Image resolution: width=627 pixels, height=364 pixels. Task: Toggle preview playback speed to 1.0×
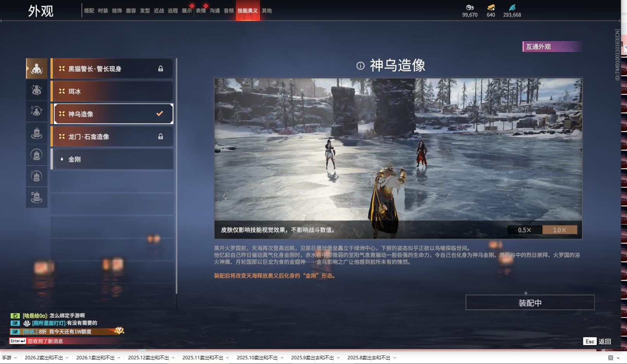tap(559, 229)
